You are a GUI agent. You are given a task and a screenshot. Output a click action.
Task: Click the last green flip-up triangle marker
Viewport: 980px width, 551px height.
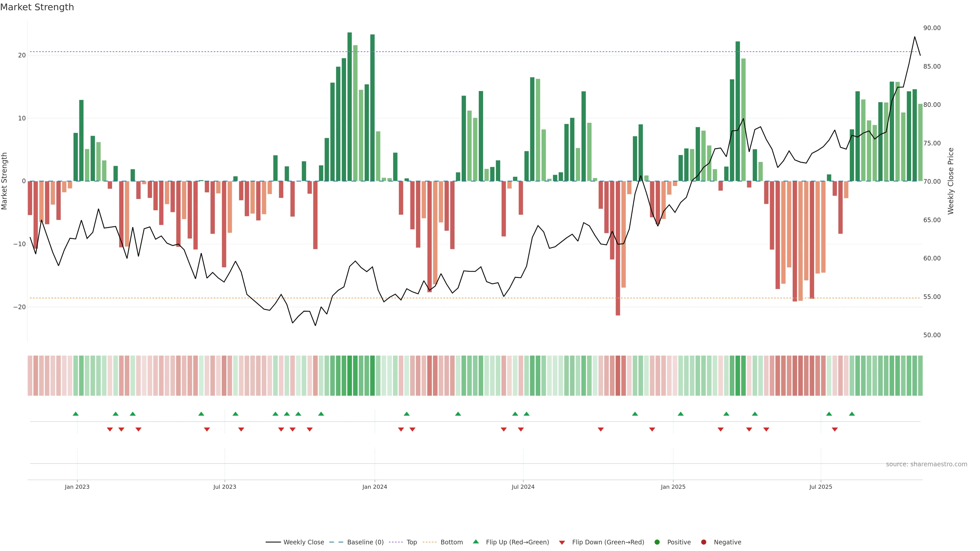click(852, 414)
